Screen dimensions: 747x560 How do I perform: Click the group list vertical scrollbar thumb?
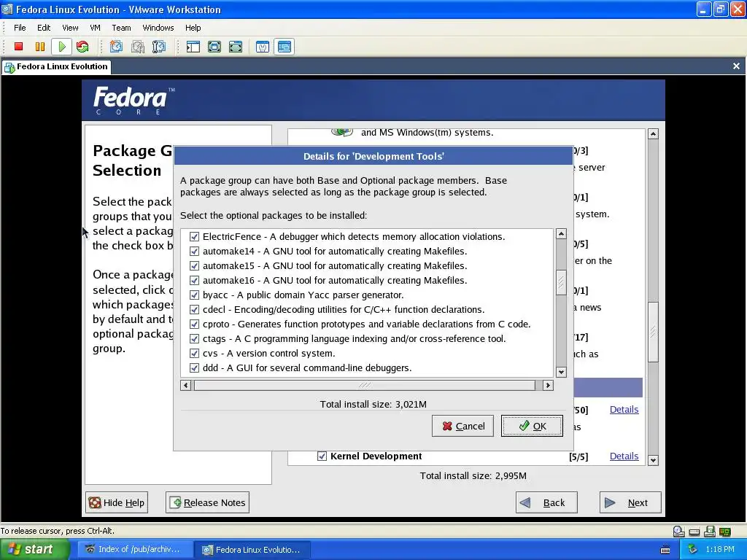[x=653, y=332]
